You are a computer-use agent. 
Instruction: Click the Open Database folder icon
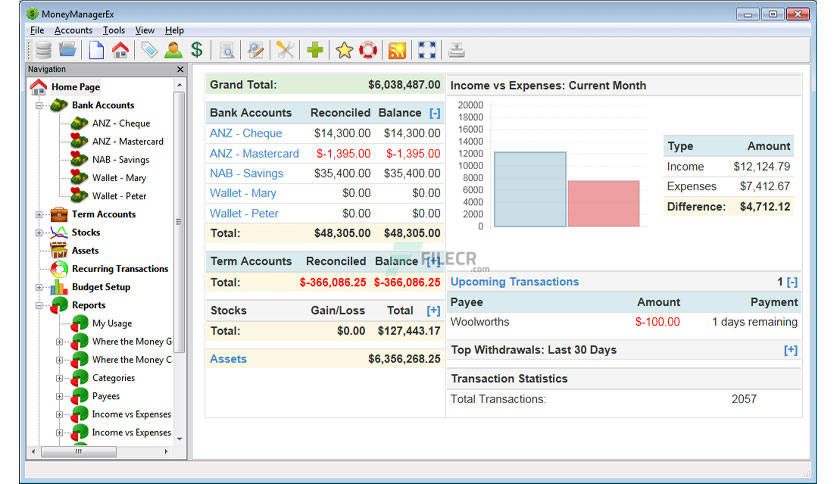point(68,50)
